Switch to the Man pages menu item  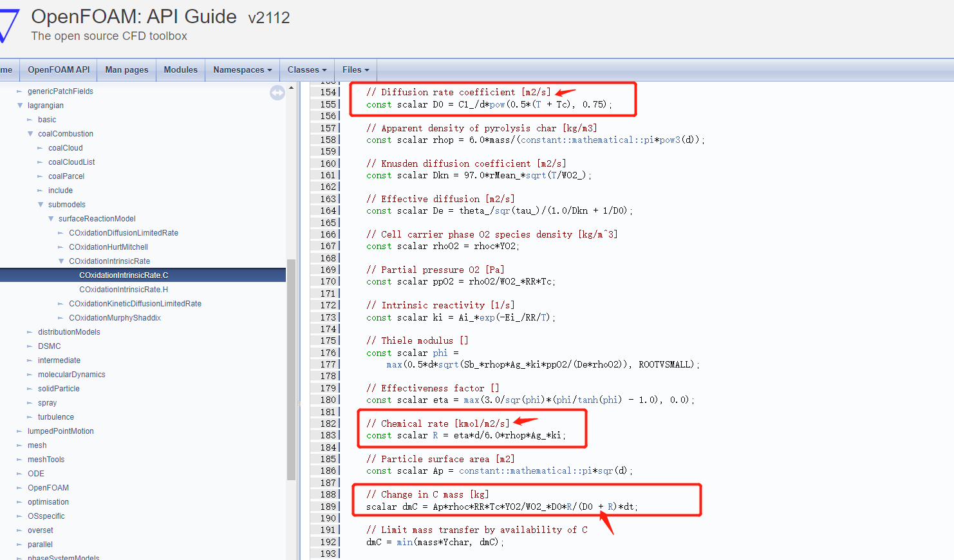(x=126, y=70)
